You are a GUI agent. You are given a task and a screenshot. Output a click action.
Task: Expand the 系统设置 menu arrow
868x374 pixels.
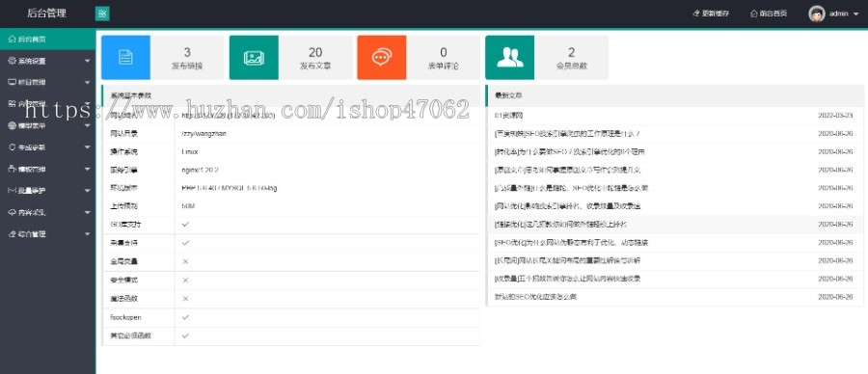coord(87,61)
